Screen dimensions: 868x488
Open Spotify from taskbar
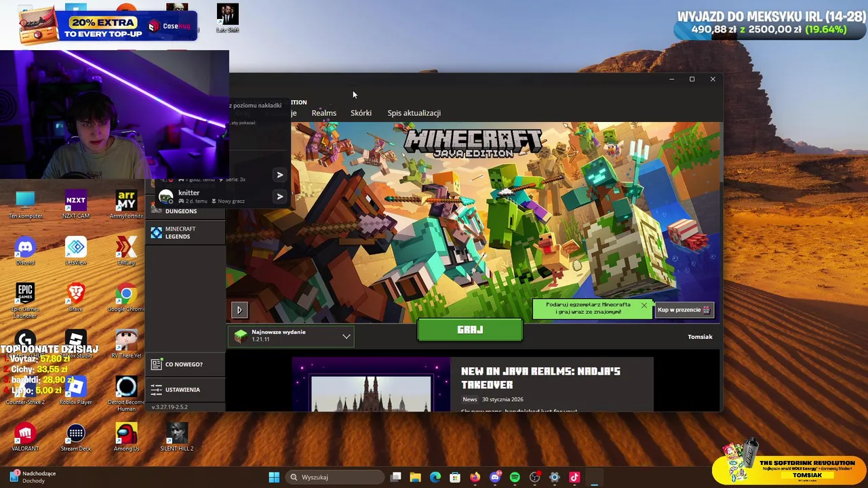[515, 477]
